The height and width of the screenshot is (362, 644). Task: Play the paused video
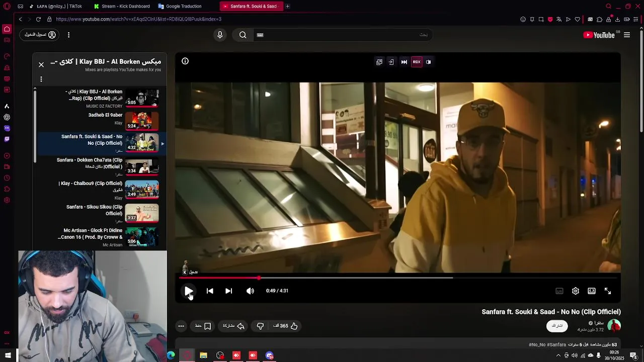click(x=188, y=291)
